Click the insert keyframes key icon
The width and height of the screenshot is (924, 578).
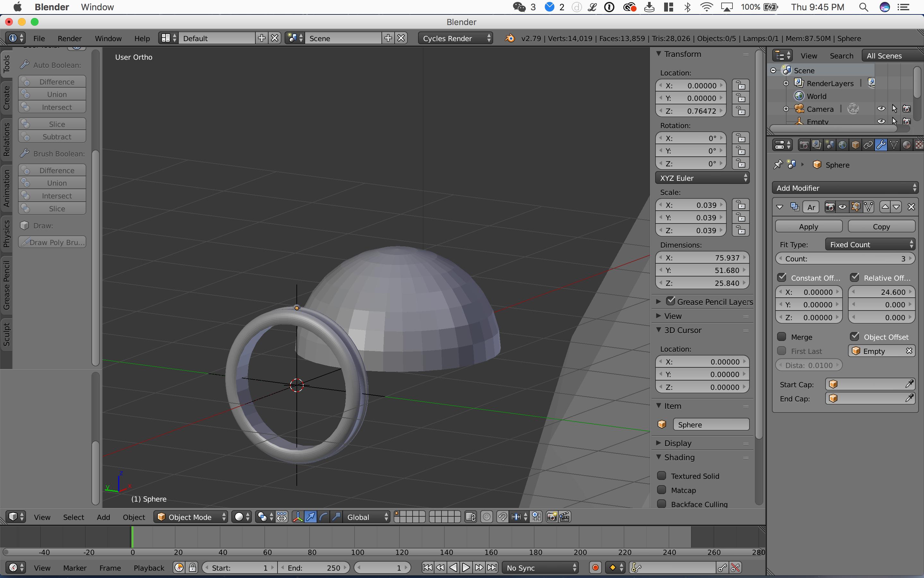[722, 568]
